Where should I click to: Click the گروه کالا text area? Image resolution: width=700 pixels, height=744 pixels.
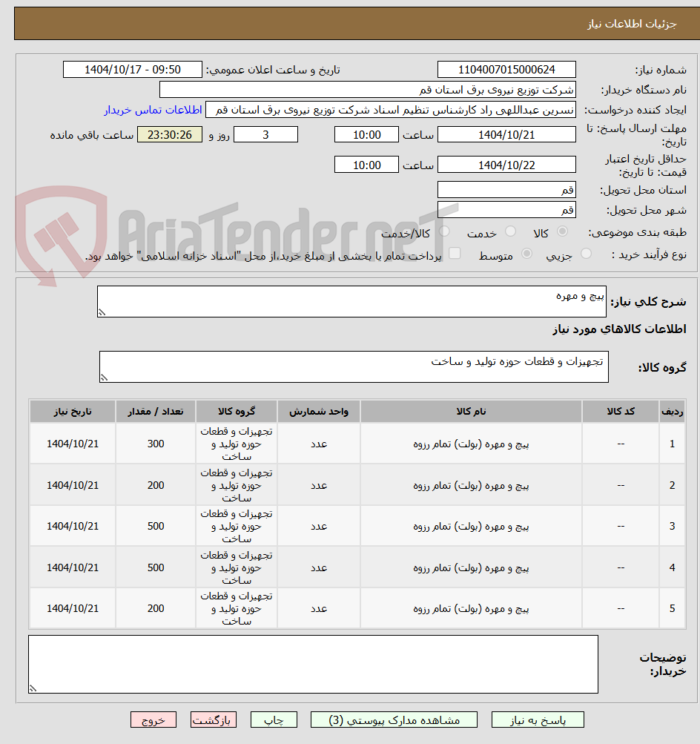[354, 366]
